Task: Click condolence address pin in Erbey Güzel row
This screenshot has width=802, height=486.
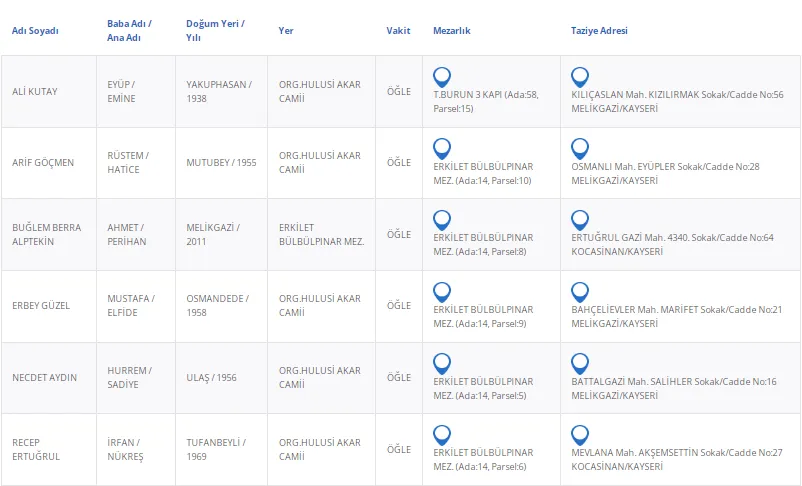Action: point(579,292)
